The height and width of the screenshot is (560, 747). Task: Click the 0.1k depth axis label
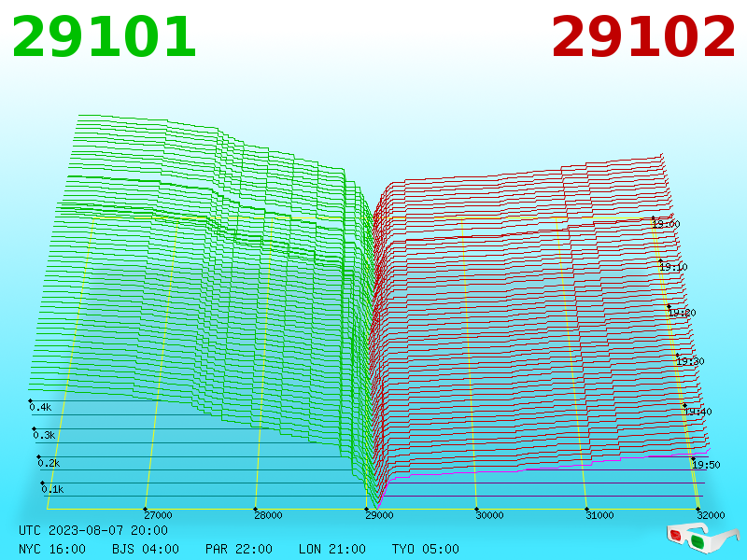(x=52, y=489)
